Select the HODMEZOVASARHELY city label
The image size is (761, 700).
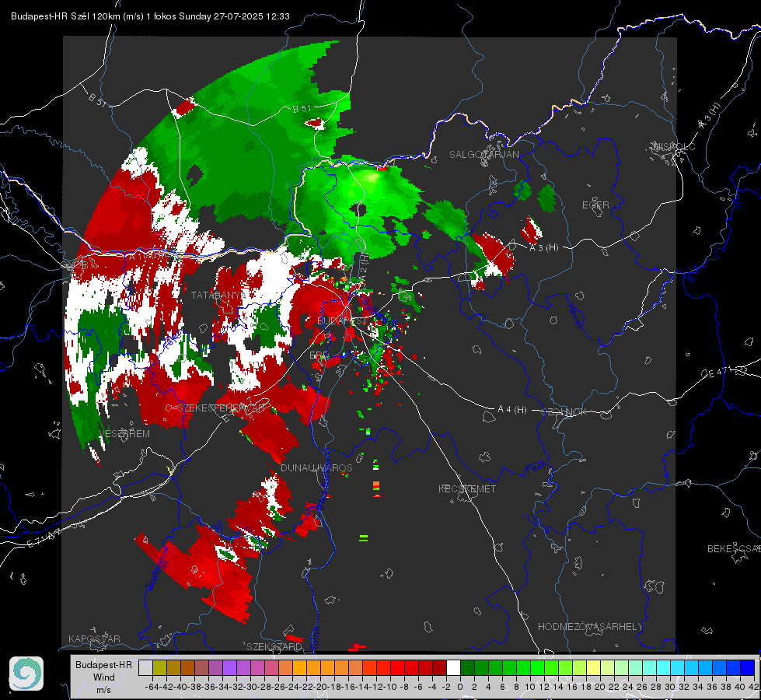(x=590, y=627)
